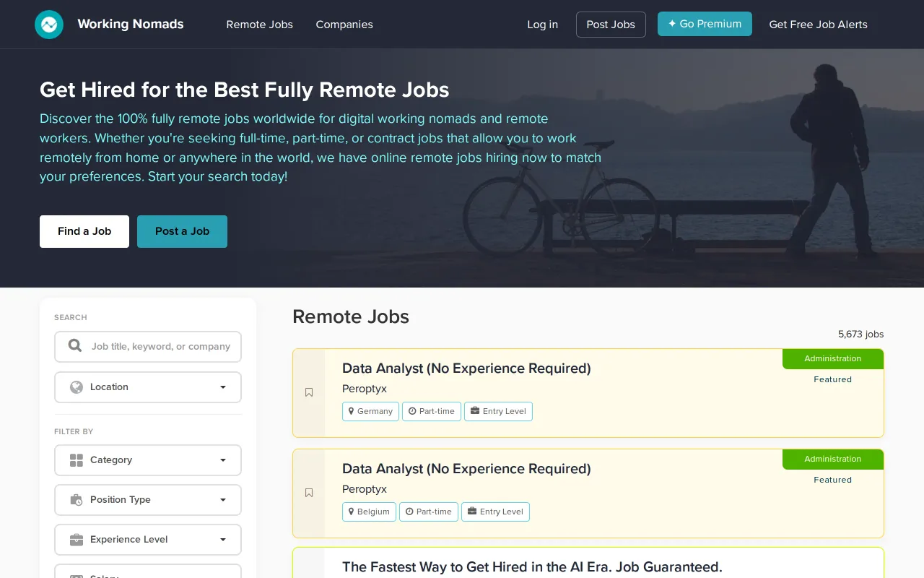Click the Go Premium button
This screenshot has height=578, width=924.
[x=705, y=24]
